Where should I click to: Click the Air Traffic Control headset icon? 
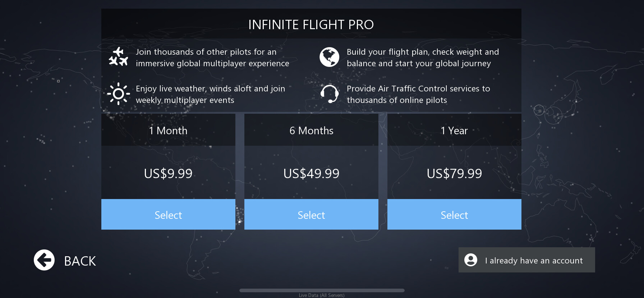(x=329, y=94)
